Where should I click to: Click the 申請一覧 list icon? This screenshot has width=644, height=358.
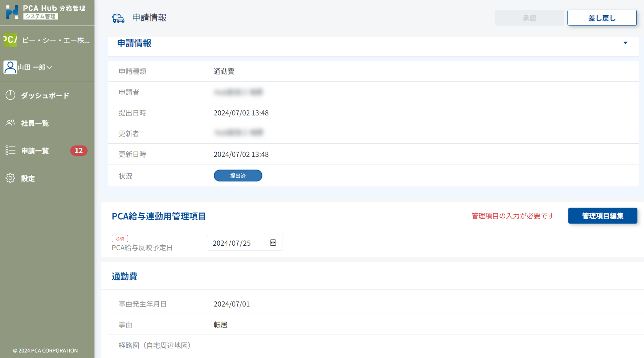tap(10, 150)
